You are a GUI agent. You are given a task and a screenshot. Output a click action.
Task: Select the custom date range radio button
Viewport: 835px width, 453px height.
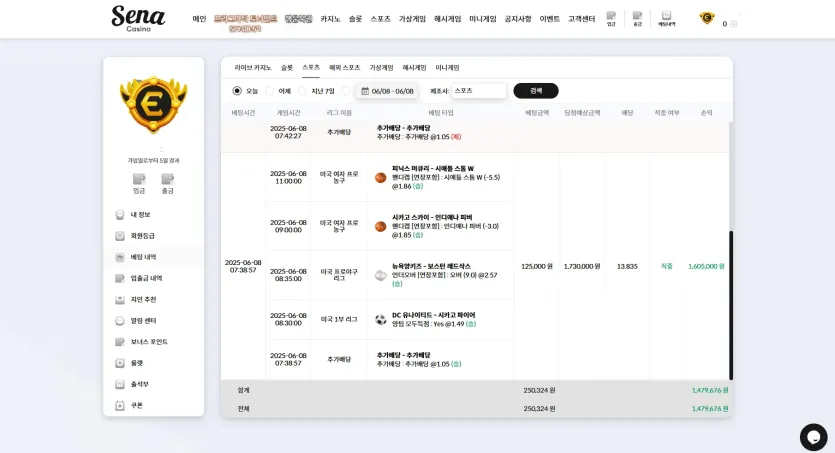click(346, 91)
